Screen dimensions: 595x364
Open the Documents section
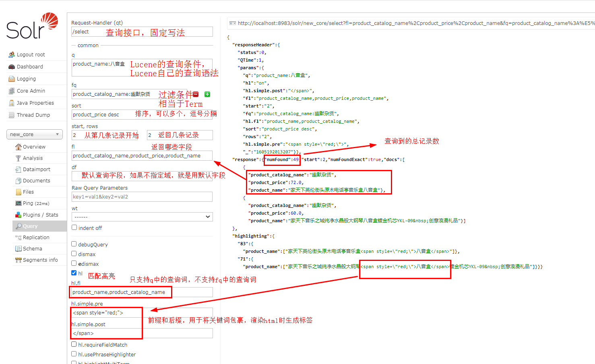pyautogui.click(x=37, y=180)
